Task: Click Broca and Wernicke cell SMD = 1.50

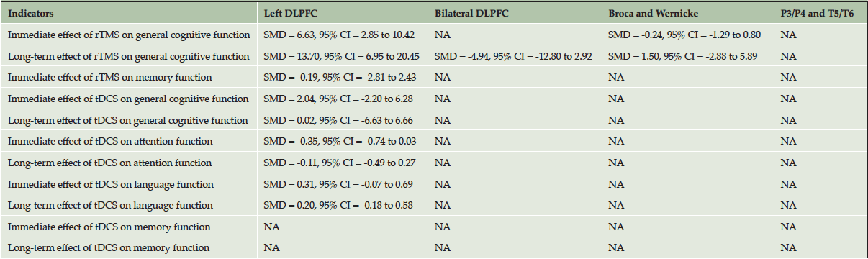Action: coord(682,56)
